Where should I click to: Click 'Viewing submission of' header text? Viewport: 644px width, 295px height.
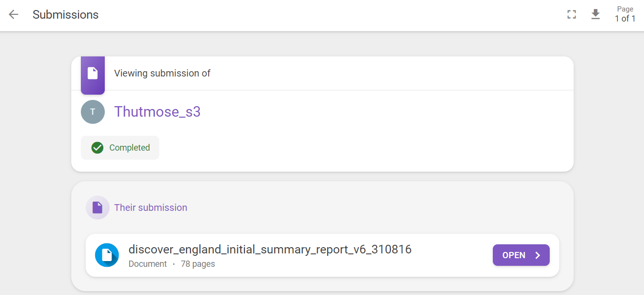(x=162, y=73)
